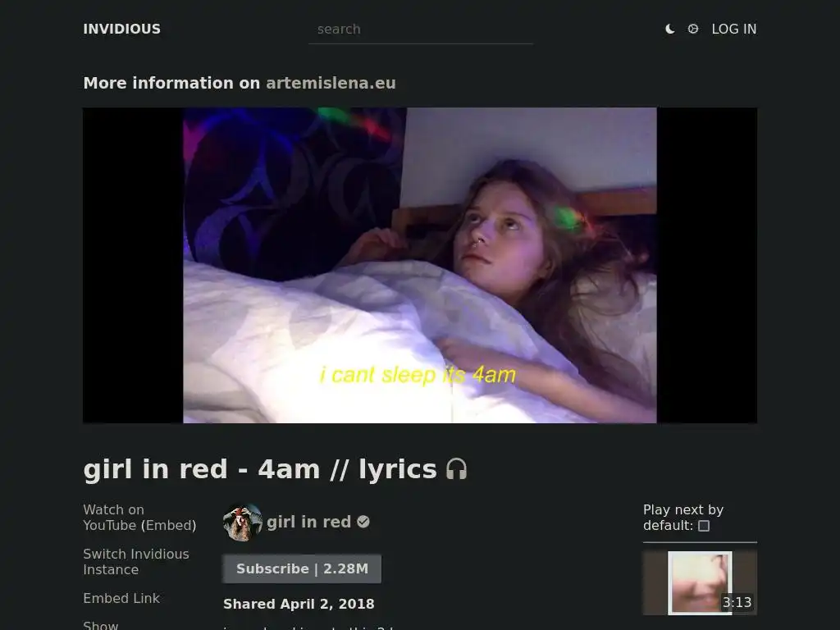The image size is (840, 630).
Task: Click Switch Invidious Instance link
Action: pos(136,562)
